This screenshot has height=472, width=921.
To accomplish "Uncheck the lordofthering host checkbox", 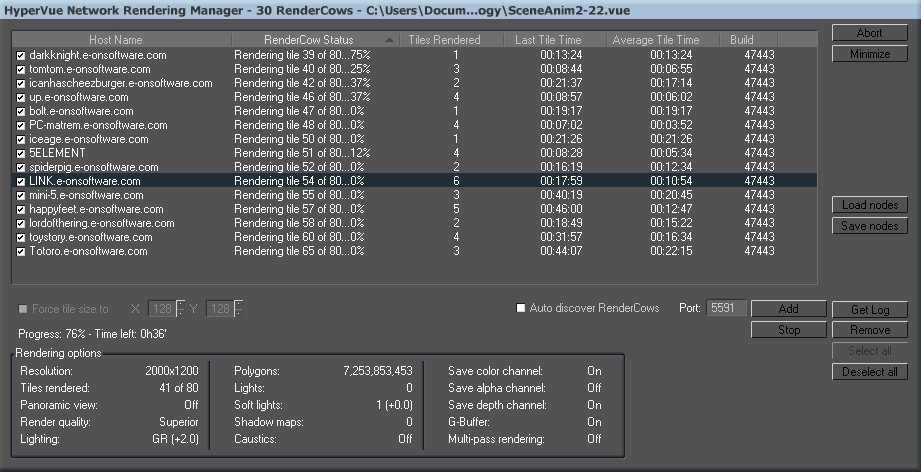I will tap(21, 224).
